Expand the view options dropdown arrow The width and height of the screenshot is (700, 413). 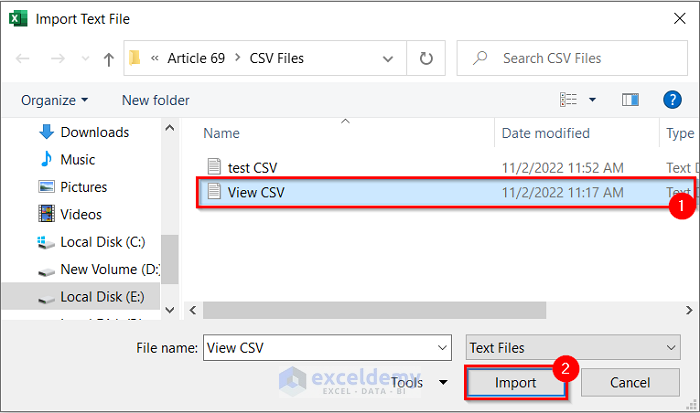pos(592,100)
